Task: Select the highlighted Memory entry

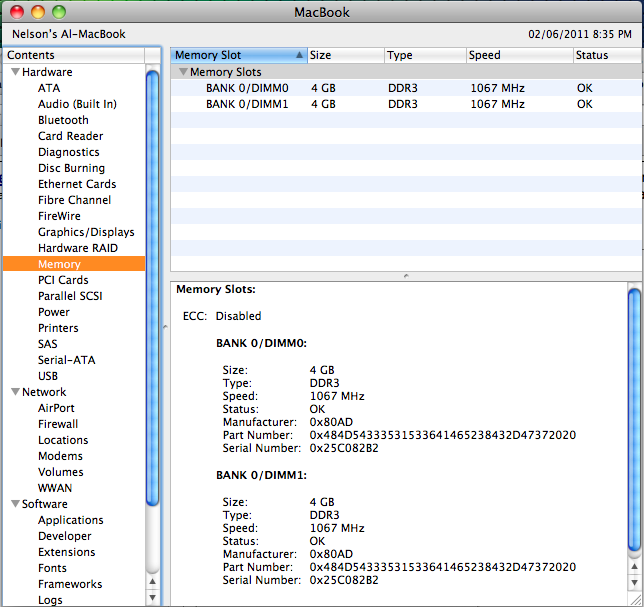Action: coord(74,264)
